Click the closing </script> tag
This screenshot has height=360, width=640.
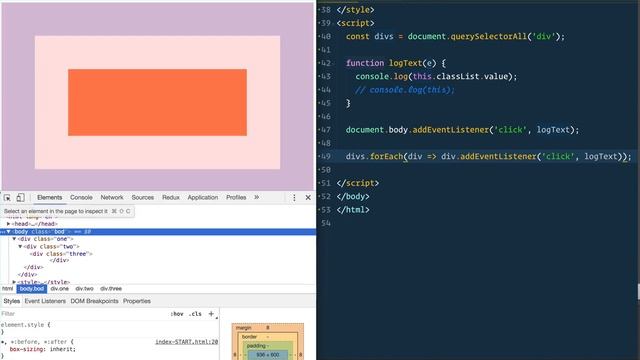pyautogui.click(x=358, y=183)
